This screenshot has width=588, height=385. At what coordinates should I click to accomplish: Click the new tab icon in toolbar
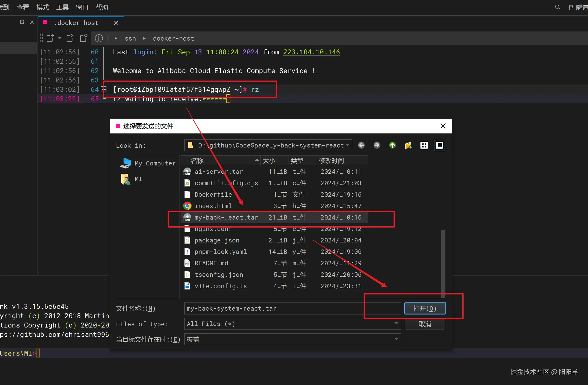coord(50,38)
